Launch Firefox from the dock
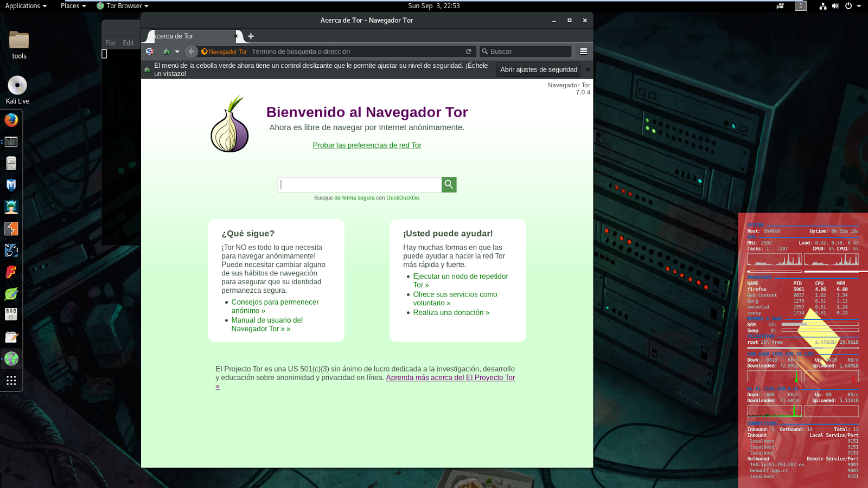Viewport: 868px width, 488px height. pyautogui.click(x=11, y=120)
